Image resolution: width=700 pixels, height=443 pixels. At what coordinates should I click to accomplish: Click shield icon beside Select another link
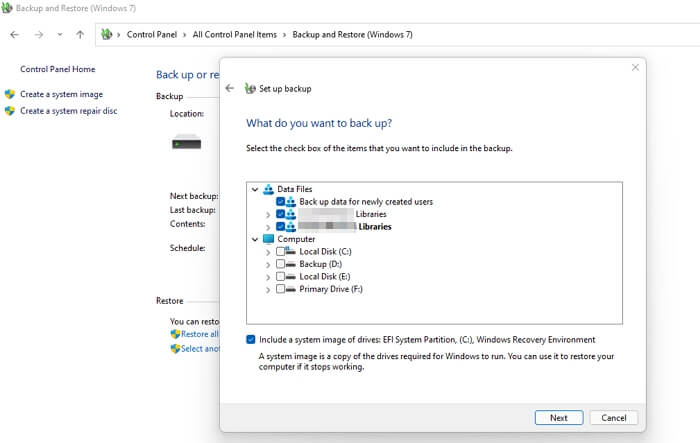click(x=175, y=349)
